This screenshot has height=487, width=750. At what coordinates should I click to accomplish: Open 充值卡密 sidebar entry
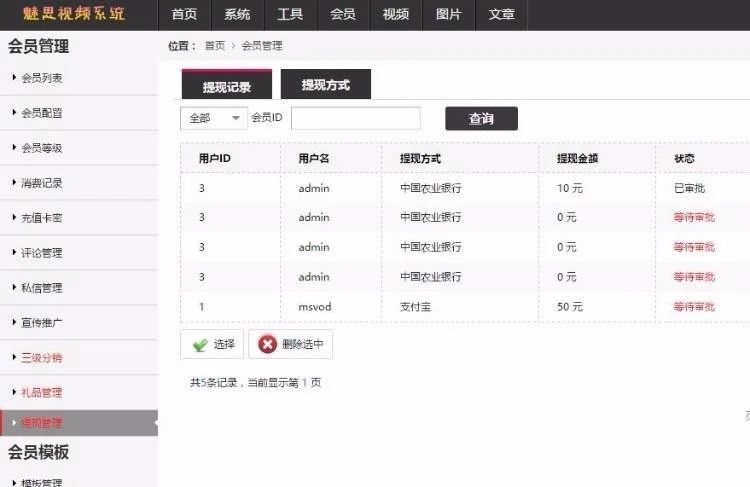click(42, 218)
